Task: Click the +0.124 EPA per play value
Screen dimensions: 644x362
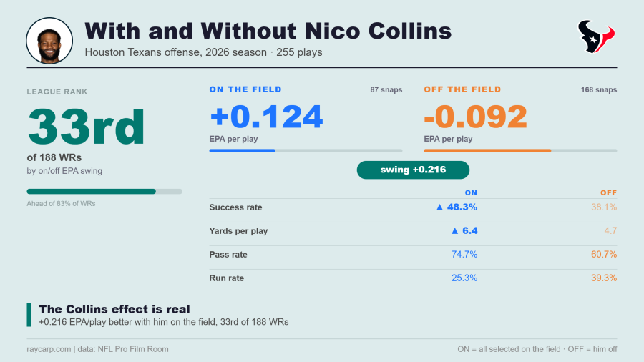Action: pyautogui.click(x=266, y=117)
